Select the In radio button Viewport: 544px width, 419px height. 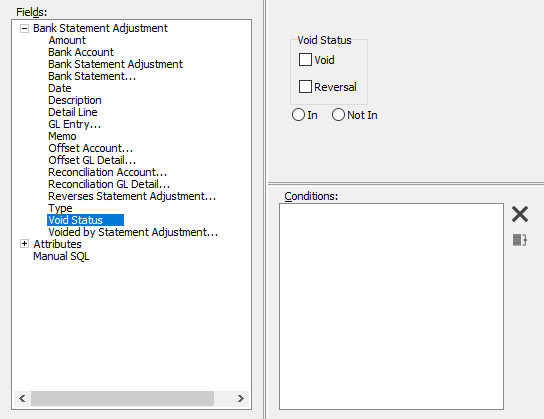point(298,115)
